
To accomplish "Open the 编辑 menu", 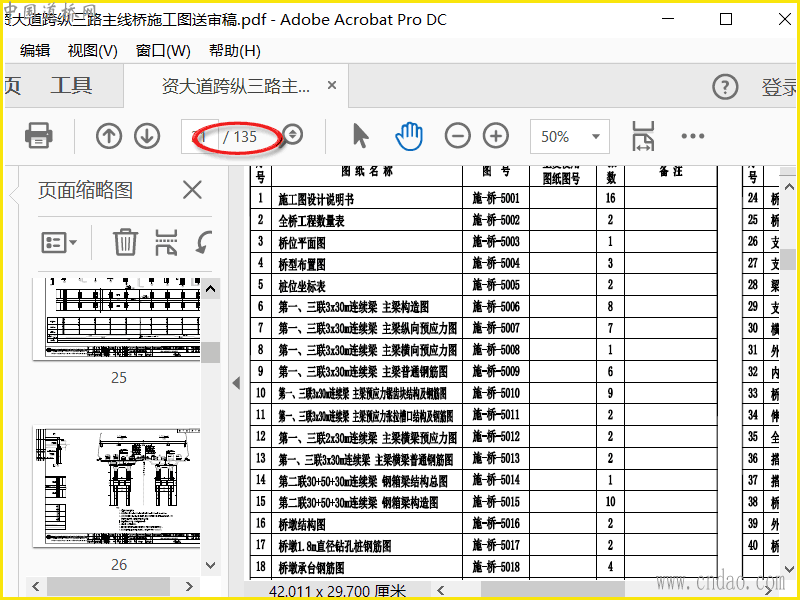I will pyautogui.click(x=35, y=51).
